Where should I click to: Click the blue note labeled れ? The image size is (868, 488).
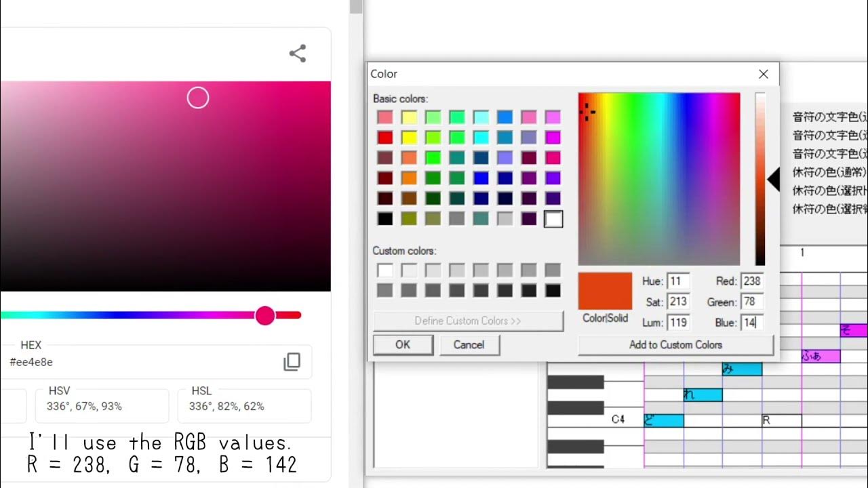[703, 394]
